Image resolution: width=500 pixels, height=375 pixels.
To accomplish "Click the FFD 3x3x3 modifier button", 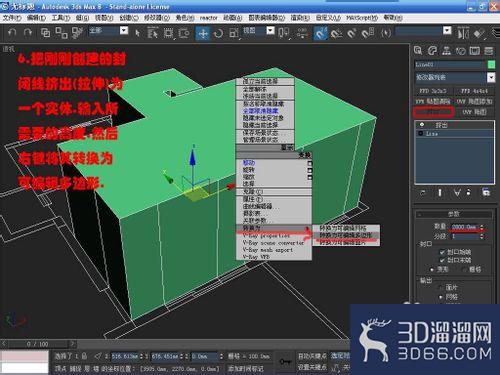I will point(433,91).
